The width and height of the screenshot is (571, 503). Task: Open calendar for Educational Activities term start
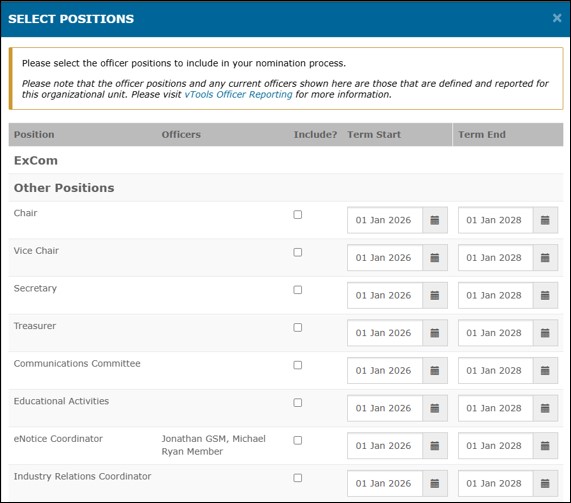(435, 408)
